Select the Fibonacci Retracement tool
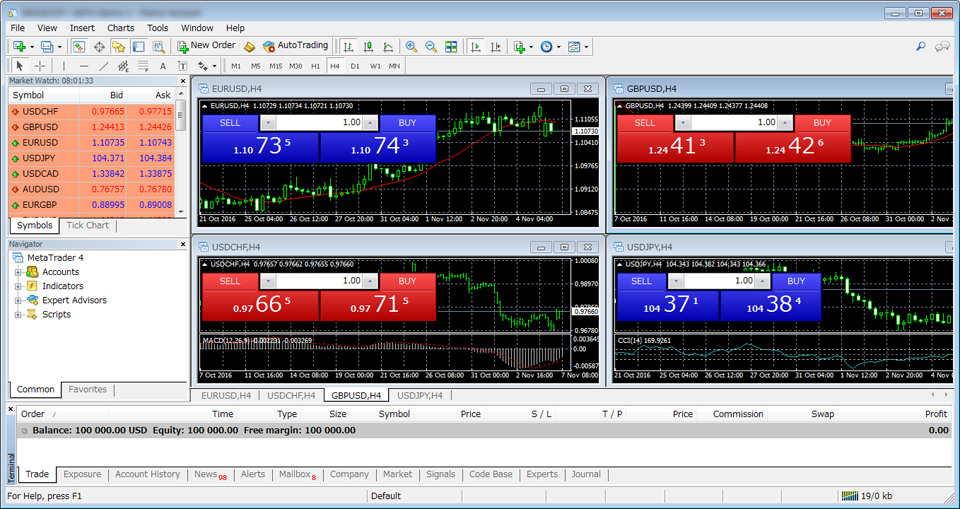This screenshot has width=960, height=509. (x=143, y=66)
